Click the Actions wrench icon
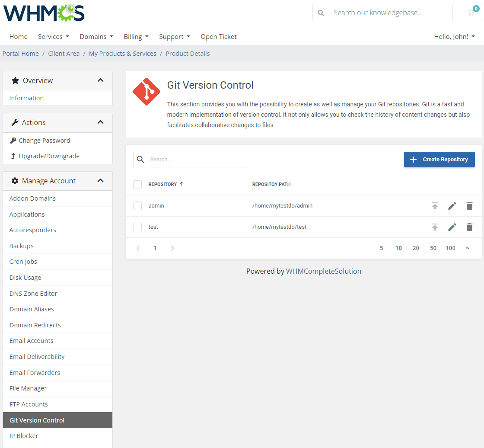The height and width of the screenshot is (448, 484). click(x=15, y=122)
